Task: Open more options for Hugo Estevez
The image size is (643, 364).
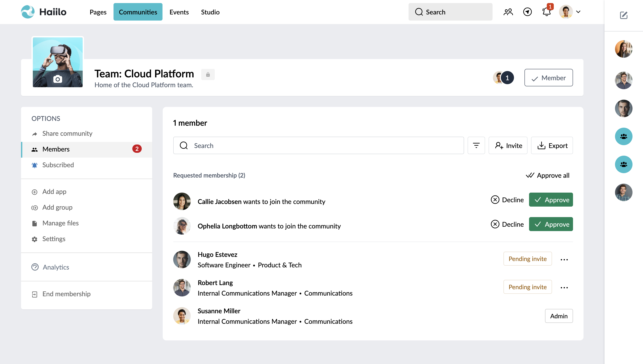Action: pyautogui.click(x=564, y=260)
